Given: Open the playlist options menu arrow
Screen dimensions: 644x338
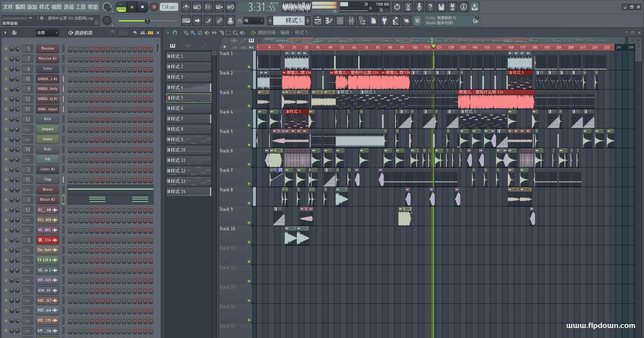Looking at the screenshot, I should click(x=168, y=33).
